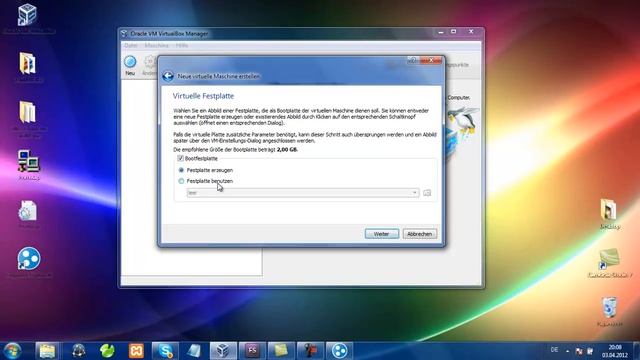Open the Hilfe menu in VirtualBox Manager

tap(182, 45)
